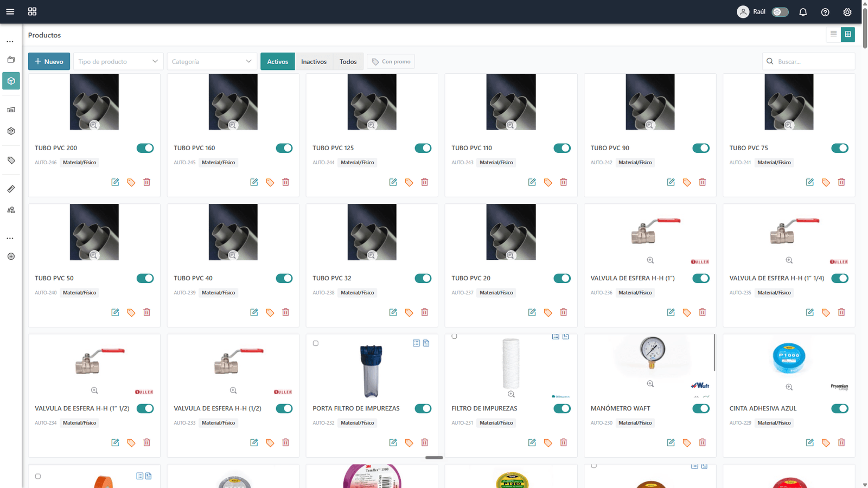This screenshot has width=868, height=488.
Task: Open the apps grid icon
Action: [x=32, y=11]
